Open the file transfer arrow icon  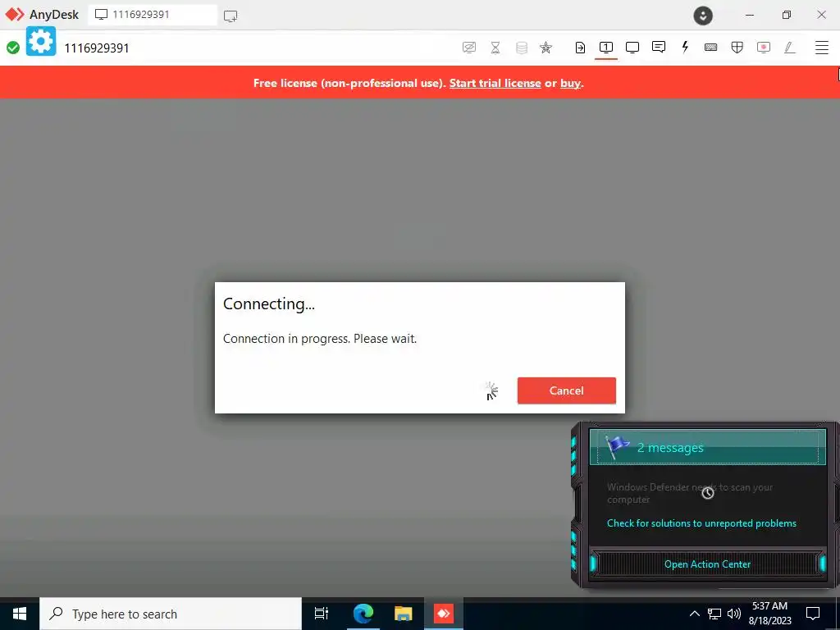(580, 48)
